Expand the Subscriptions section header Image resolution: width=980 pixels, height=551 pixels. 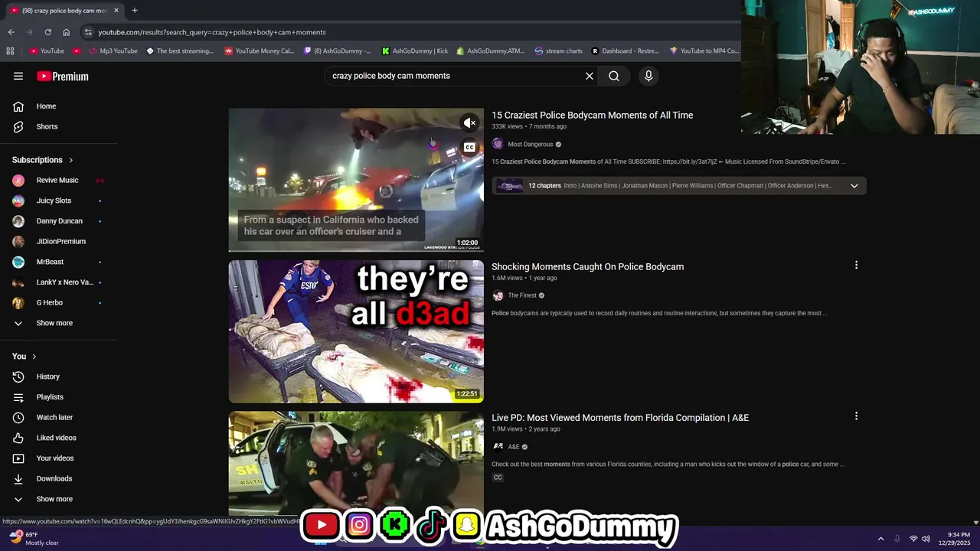[x=43, y=160]
